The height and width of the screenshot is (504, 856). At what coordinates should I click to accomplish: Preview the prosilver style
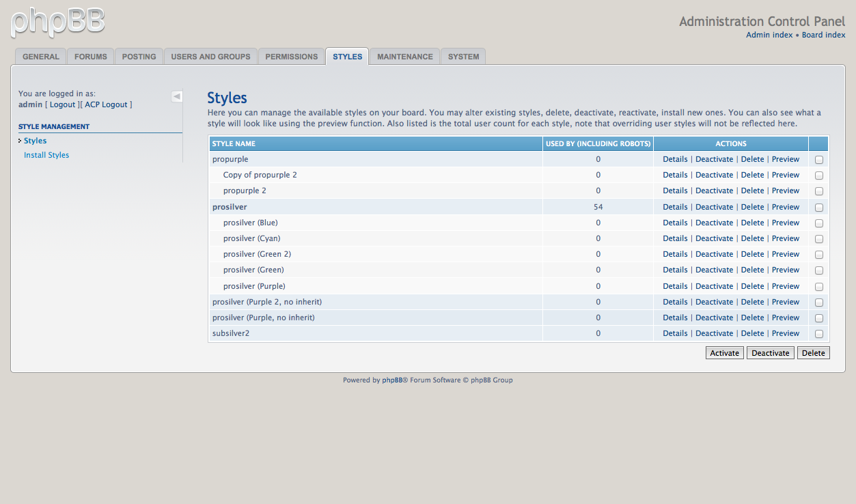pos(786,207)
